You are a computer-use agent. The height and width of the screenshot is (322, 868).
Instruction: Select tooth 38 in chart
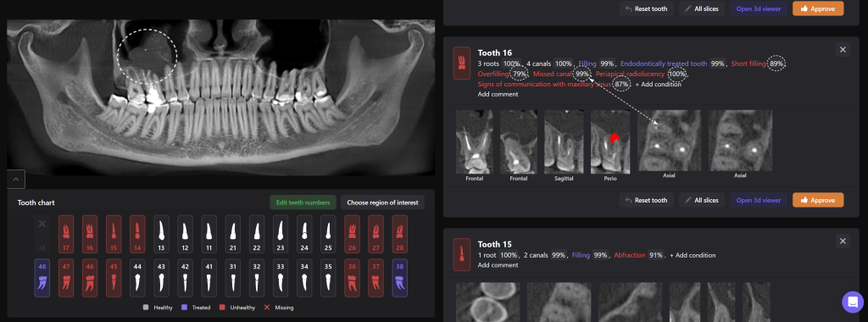click(400, 278)
